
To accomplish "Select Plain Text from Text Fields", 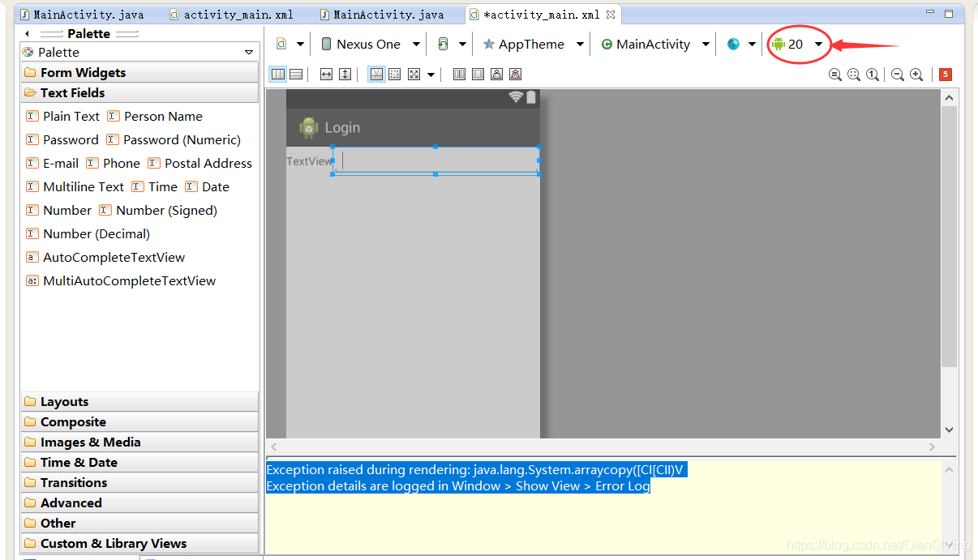I will pos(70,116).
